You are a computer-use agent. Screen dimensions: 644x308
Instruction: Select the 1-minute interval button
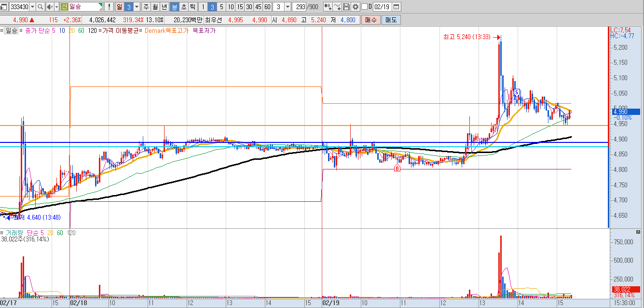(203, 7)
